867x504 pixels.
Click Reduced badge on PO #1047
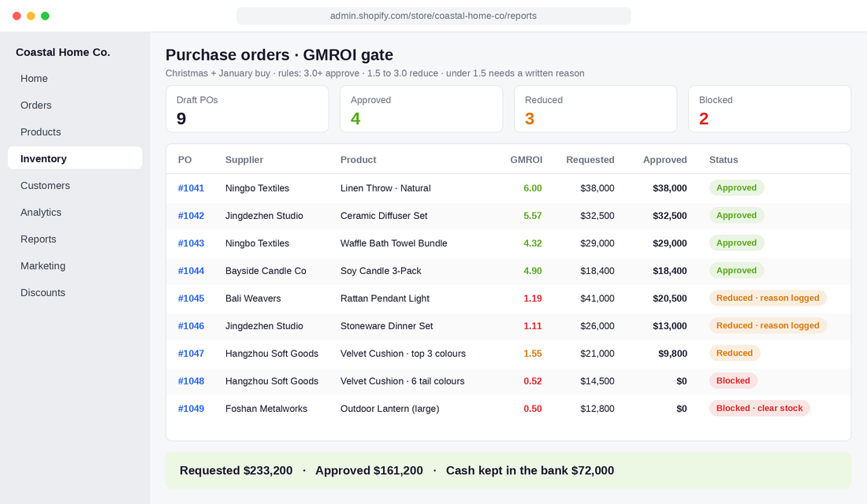click(x=735, y=354)
